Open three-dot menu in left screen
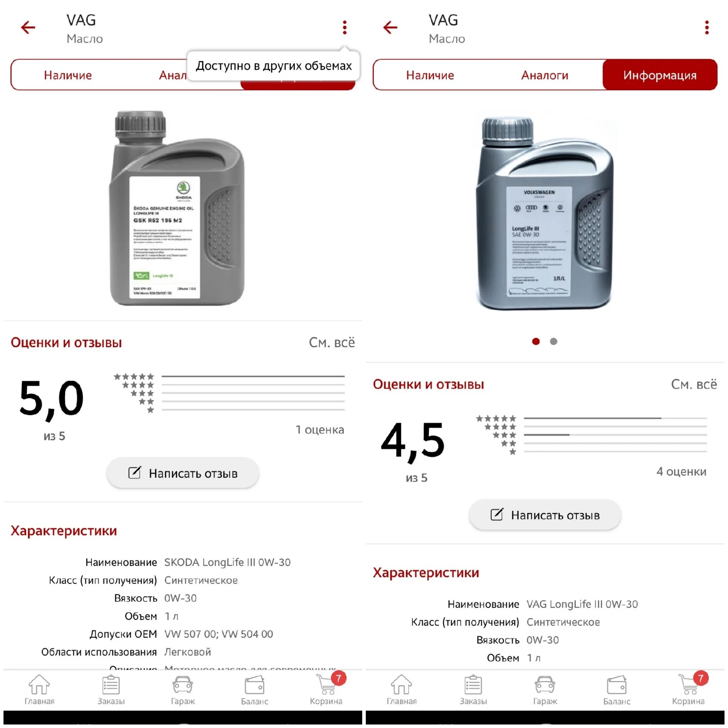 click(344, 27)
